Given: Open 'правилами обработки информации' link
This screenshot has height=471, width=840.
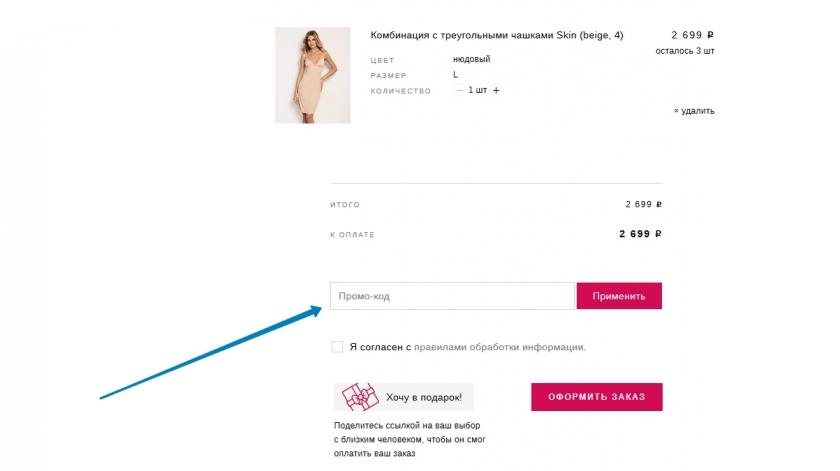Looking at the screenshot, I should (498, 347).
